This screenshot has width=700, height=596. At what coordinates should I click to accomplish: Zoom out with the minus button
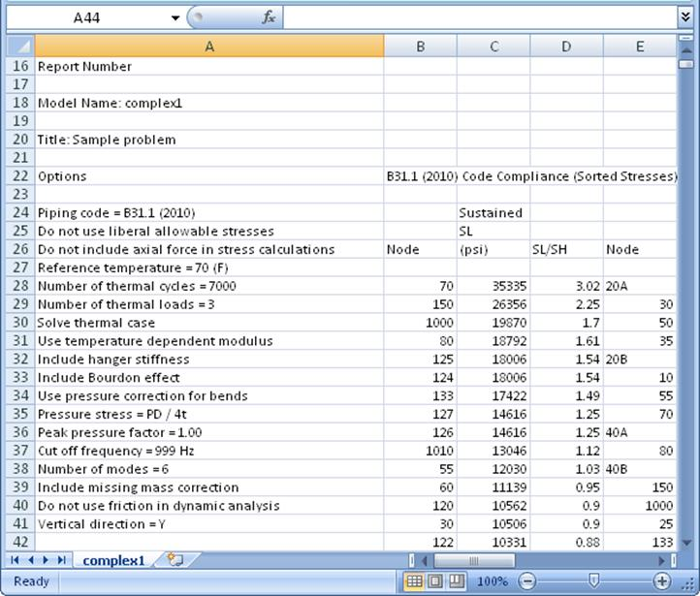click(527, 581)
